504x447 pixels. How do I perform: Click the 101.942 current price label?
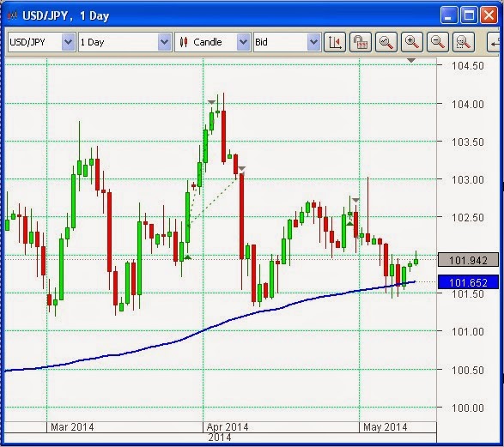[x=468, y=260]
